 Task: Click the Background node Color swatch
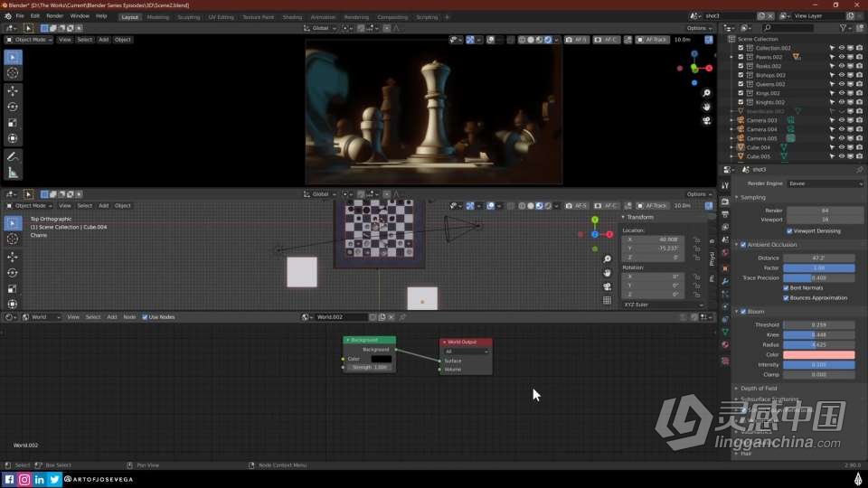[x=381, y=359]
